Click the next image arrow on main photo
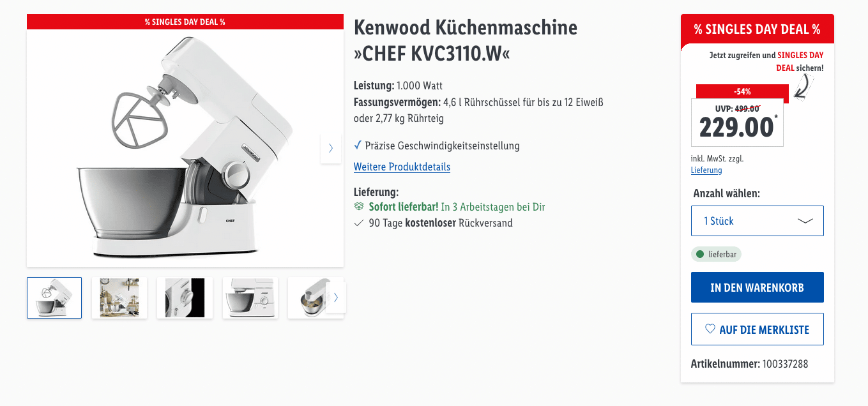868x406 pixels. pos(330,148)
